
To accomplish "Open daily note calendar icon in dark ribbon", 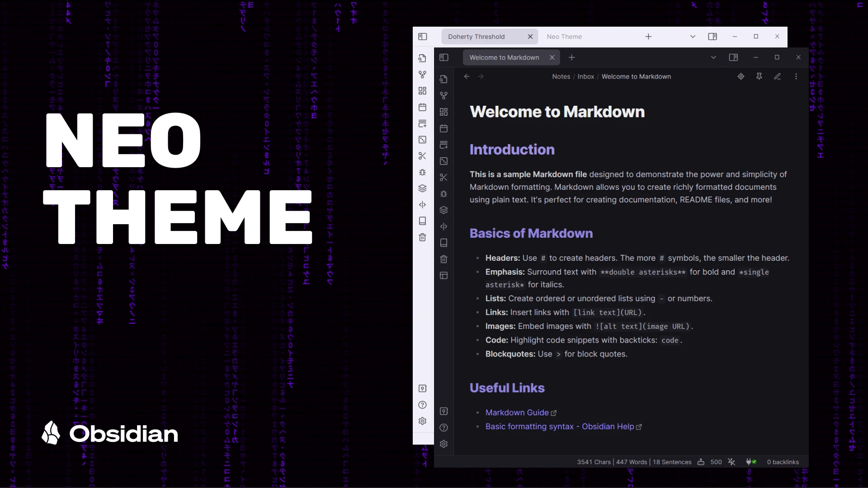I will (x=443, y=128).
